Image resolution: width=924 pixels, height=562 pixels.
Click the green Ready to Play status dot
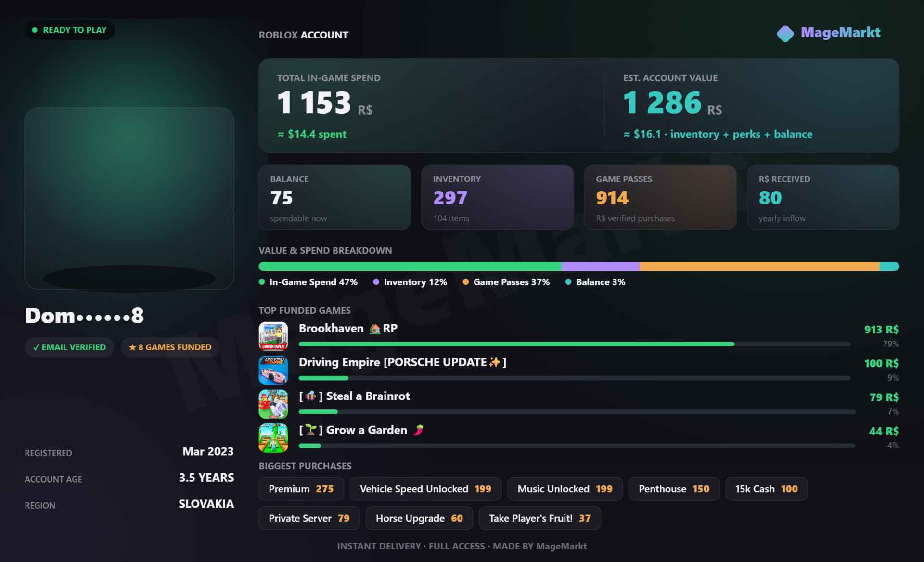[x=35, y=30]
